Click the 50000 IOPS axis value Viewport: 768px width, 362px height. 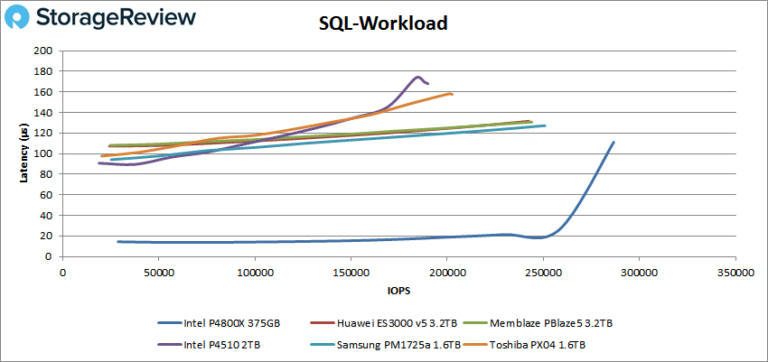point(158,272)
